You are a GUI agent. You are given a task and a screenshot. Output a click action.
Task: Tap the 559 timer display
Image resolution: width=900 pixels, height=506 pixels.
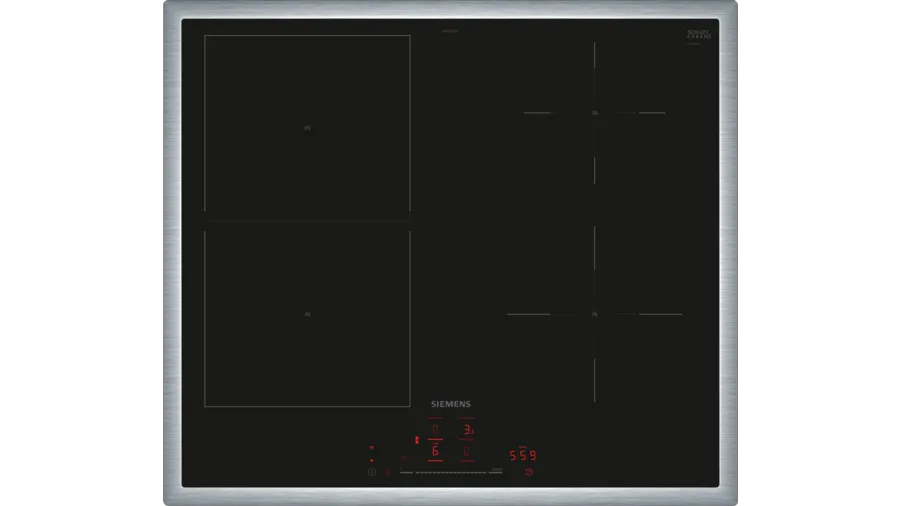click(x=523, y=456)
